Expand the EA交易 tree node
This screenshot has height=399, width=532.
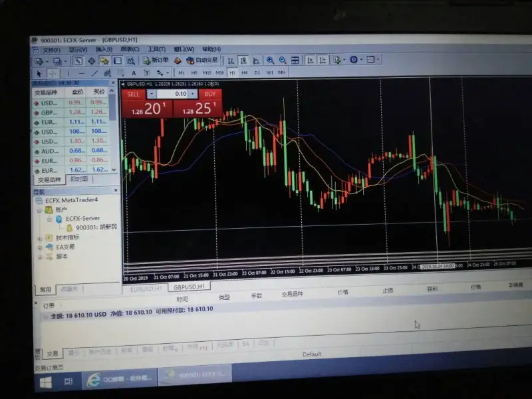40,247
